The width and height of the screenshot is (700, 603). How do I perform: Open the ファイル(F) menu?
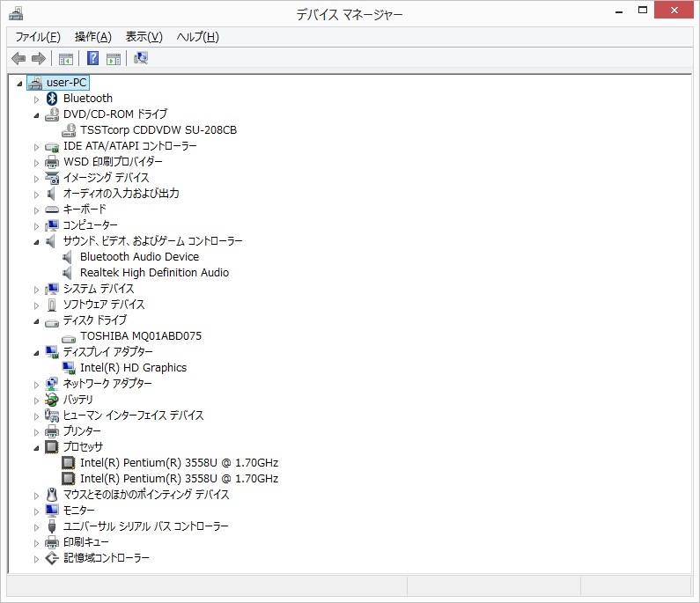click(38, 37)
